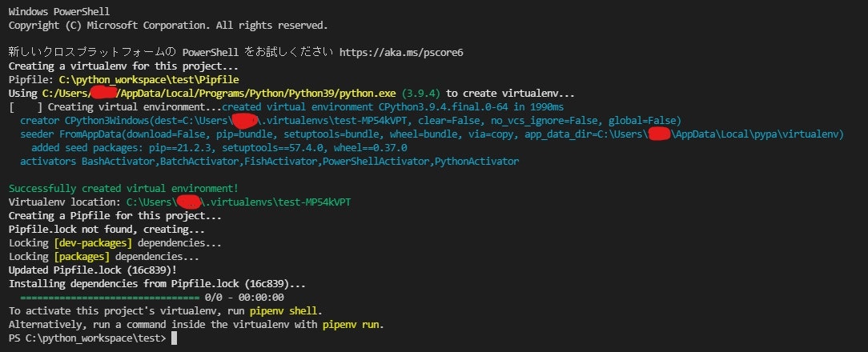Click the [packages] yellow text
This screenshot has height=352, width=868.
pyautogui.click(x=82, y=257)
